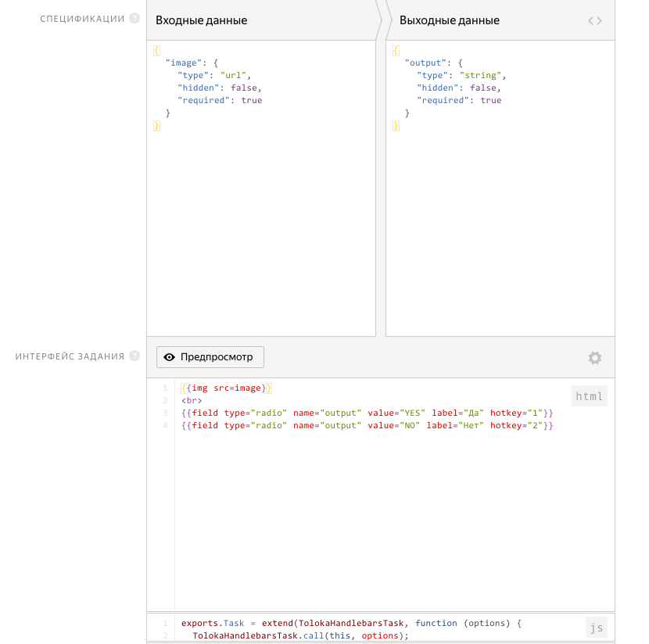The height and width of the screenshot is (644, 649).
Task: Click the "image" key in input JSON
Action: point(183,63)
